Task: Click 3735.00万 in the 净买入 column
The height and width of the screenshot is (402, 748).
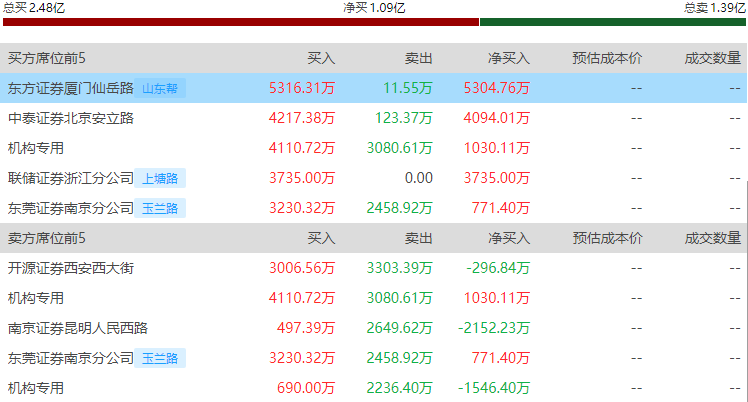Action: (497, 178)
